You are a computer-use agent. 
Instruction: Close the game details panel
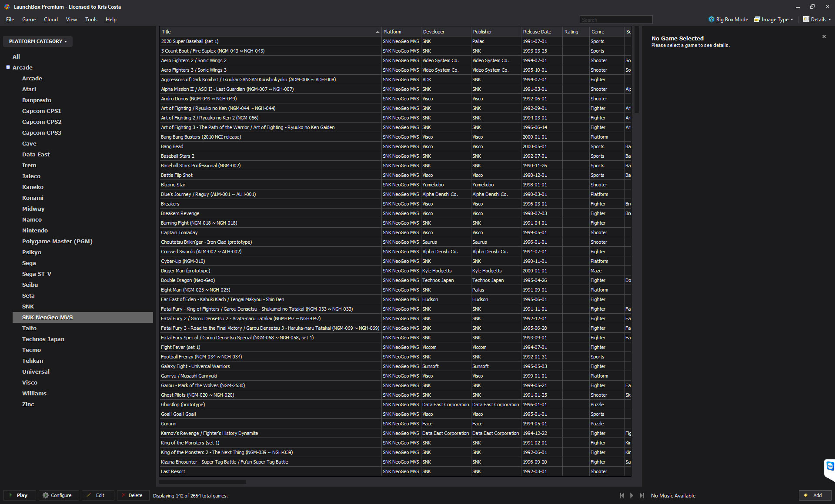pyautogui.click(x=824, y=37)
